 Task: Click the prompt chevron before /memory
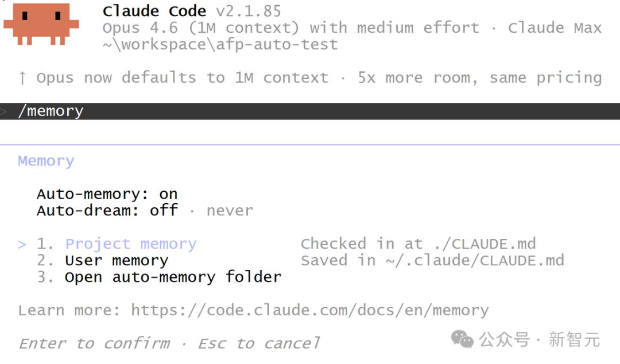tap(4, 111)
